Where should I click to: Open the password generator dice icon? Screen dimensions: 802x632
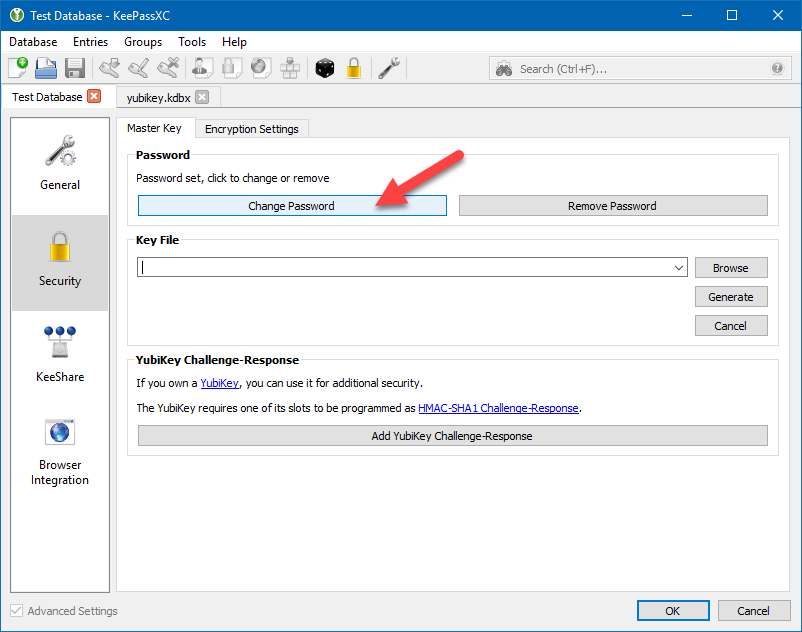point(325,67)
